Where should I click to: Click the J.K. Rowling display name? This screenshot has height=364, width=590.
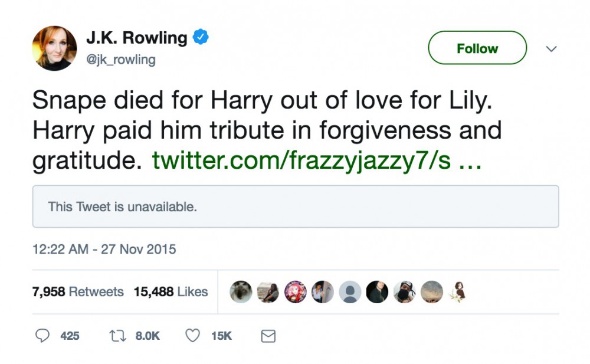tap(137, 38)
